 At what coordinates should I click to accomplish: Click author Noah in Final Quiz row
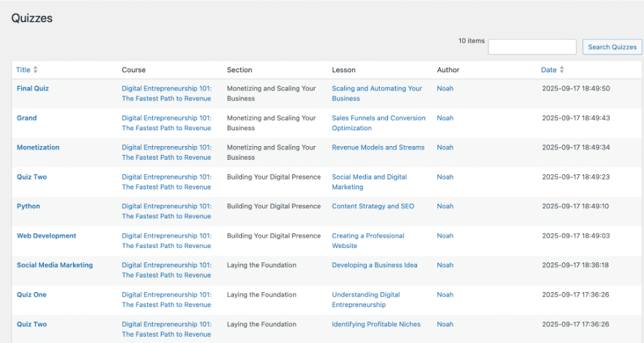click(x=445, y=88)
